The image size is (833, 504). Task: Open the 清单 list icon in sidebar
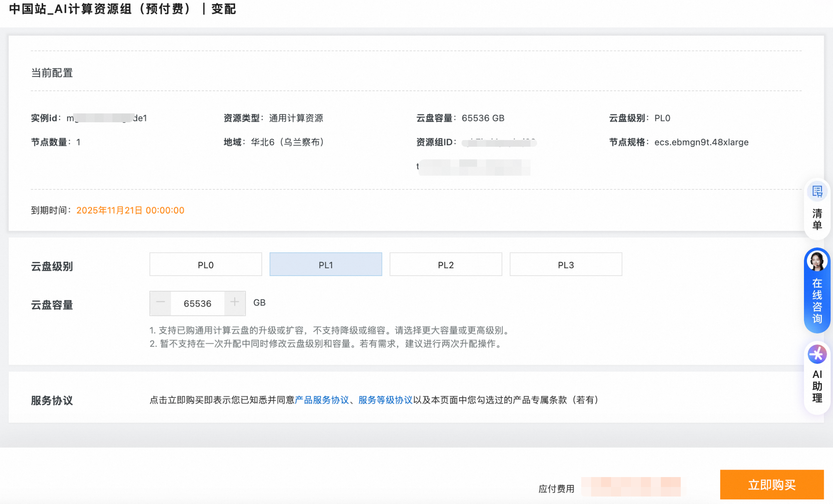817,192
